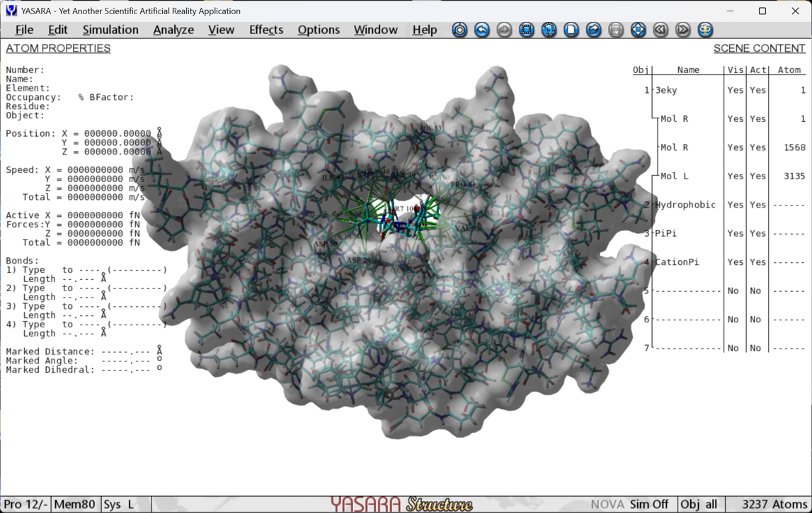Toggle Act Yes for CationPi object
This screenshot has height=513, width=812.
757,262
